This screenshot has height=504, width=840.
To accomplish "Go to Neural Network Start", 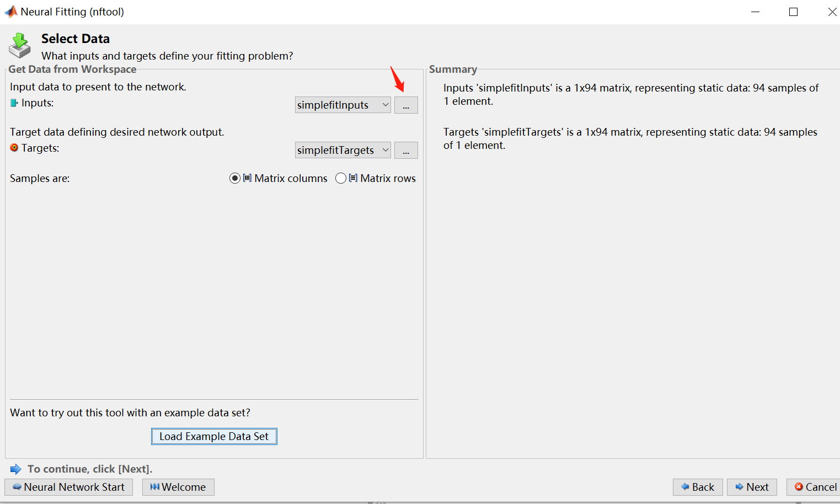I will coord(69,487).
